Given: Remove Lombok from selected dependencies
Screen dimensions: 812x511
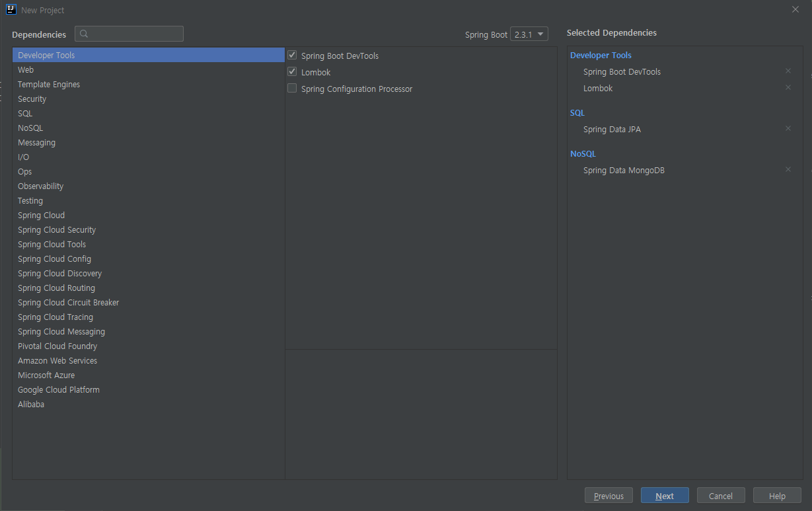Looking at the screenshot, I should coord(788,87).
